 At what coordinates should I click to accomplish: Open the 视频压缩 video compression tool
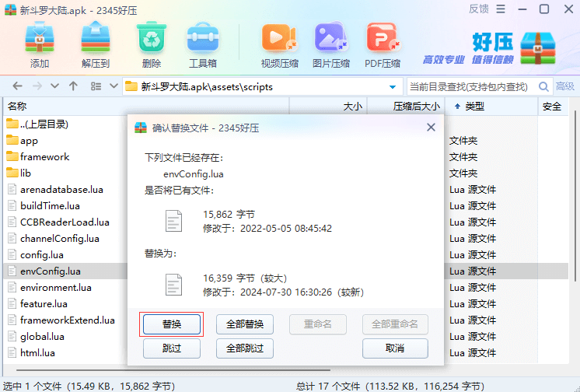tap(280, 45)
